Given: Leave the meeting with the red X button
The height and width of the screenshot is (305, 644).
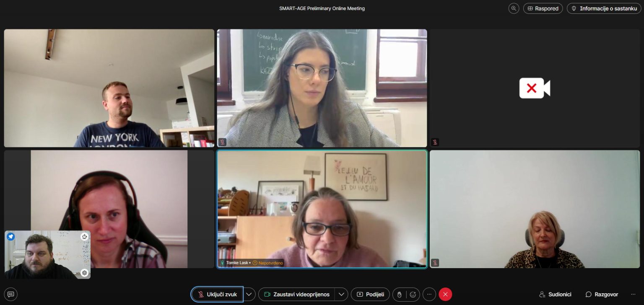Looking at the screenshot, I should (x=445, y=294).
